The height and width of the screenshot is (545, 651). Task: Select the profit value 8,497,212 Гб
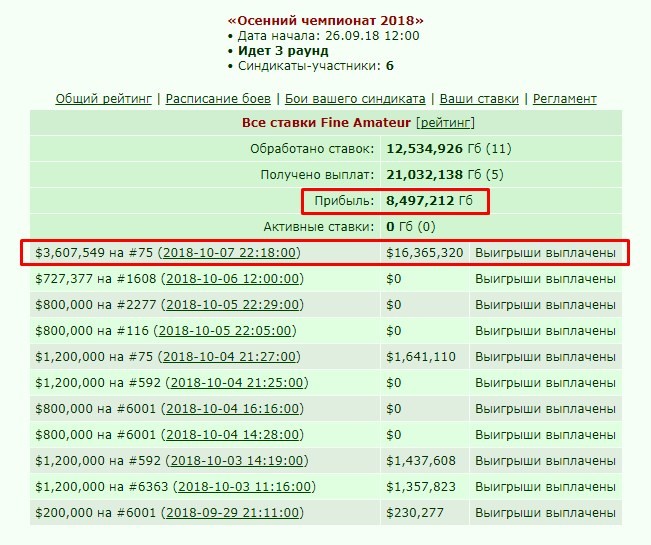tap(429, 201)
